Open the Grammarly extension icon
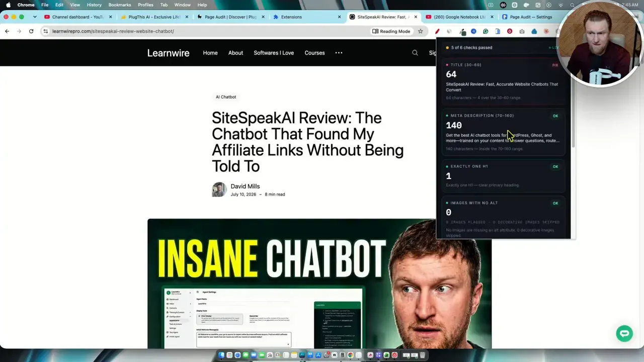Viewport: 644px width, 362px height. tap(486, 32)
